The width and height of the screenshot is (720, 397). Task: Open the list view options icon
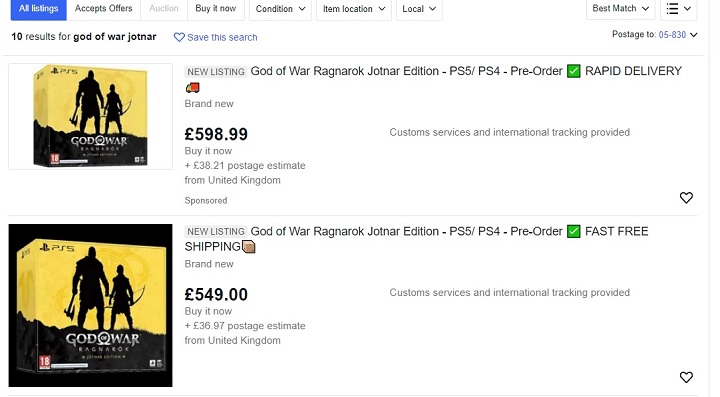click(678, 9)
